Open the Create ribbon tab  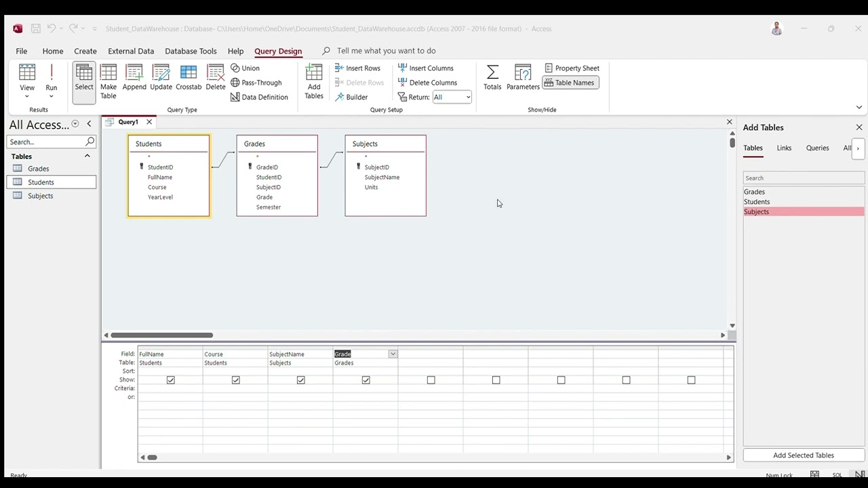click(x=85, y=51)
